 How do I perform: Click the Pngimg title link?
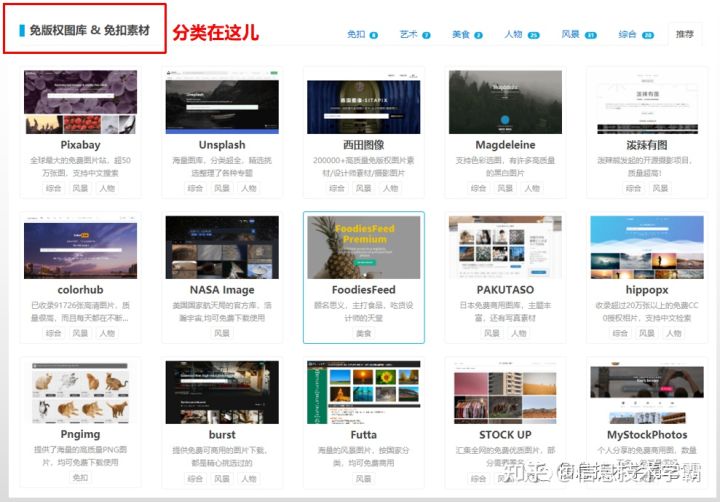tap(80, 434)
